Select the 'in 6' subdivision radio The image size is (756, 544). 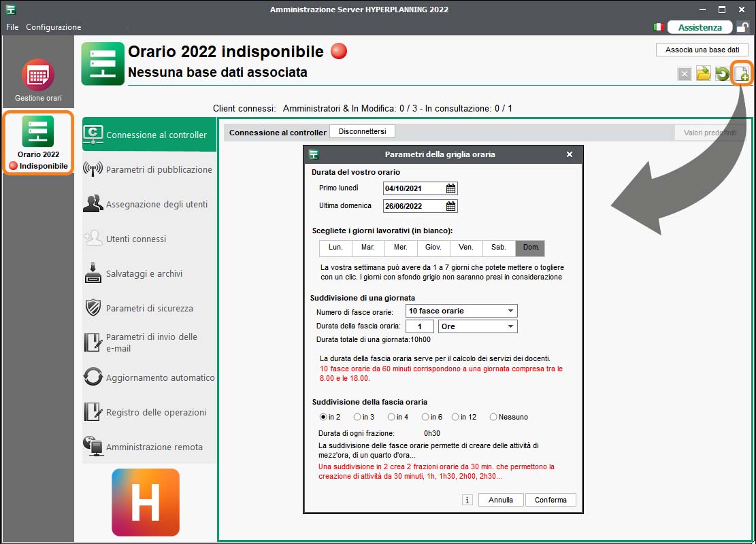pos(425,417)
